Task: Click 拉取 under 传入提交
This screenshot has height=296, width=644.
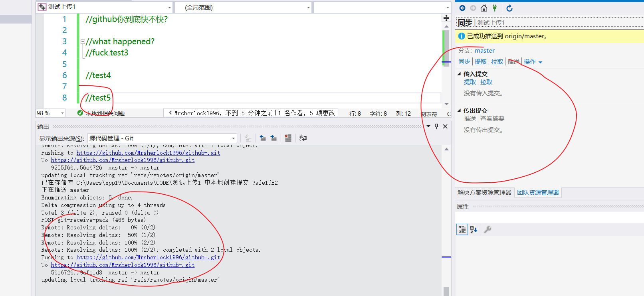Action: (x=486, y=82)
